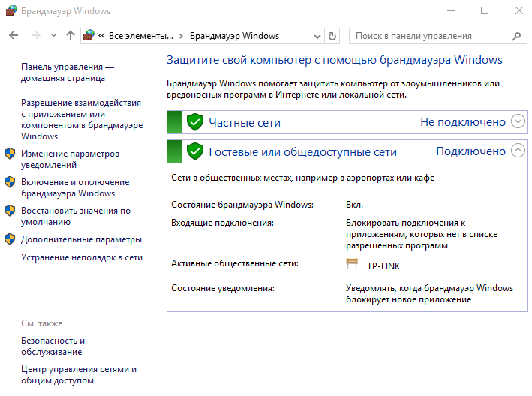Open «Разрешение взаимодействия с приложением» link
Image resolution: width=532 pixels, height=396 pixels.
pos(82,119)
